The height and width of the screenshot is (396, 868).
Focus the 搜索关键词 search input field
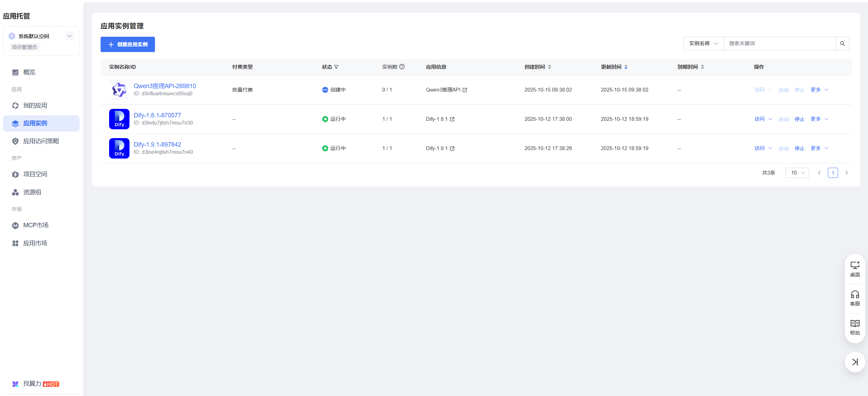pyautogui.click(x=779, y=44)
